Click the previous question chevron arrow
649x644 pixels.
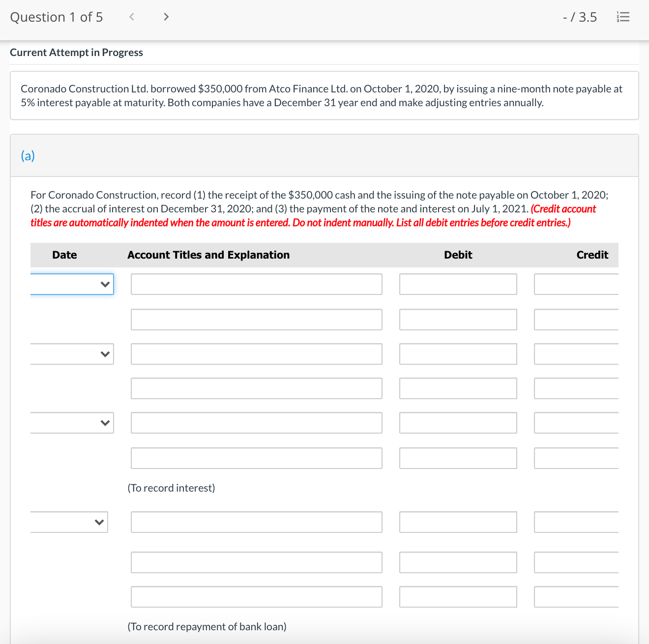pyautogui.click(x=131, y=16)
